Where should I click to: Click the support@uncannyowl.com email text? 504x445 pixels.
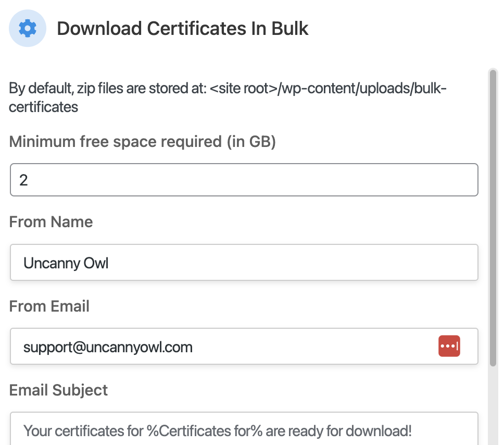tap(108, 347)
